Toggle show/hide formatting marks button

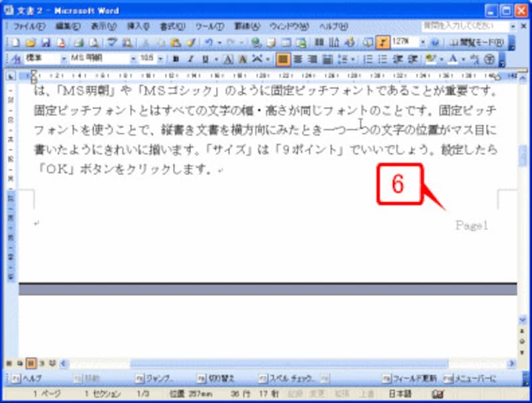382,43
